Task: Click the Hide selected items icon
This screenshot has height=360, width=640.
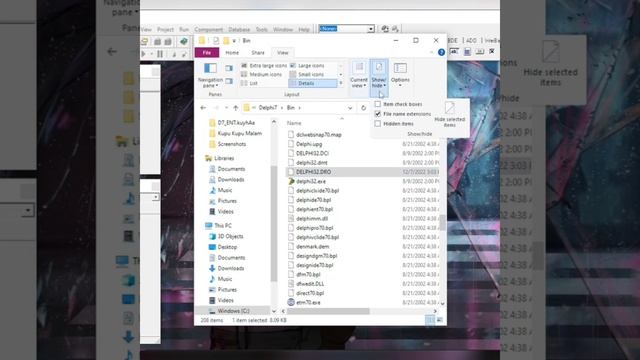Action: tap(450, 108)
